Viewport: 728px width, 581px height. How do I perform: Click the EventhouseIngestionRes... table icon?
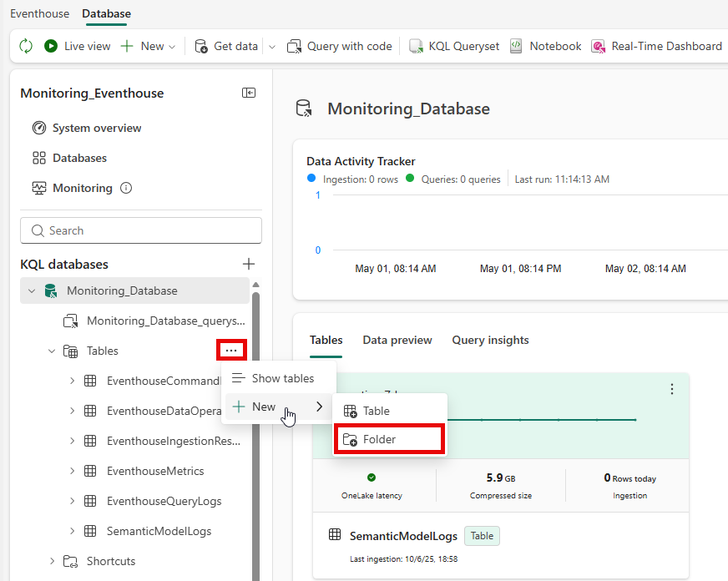click(90, 441)
